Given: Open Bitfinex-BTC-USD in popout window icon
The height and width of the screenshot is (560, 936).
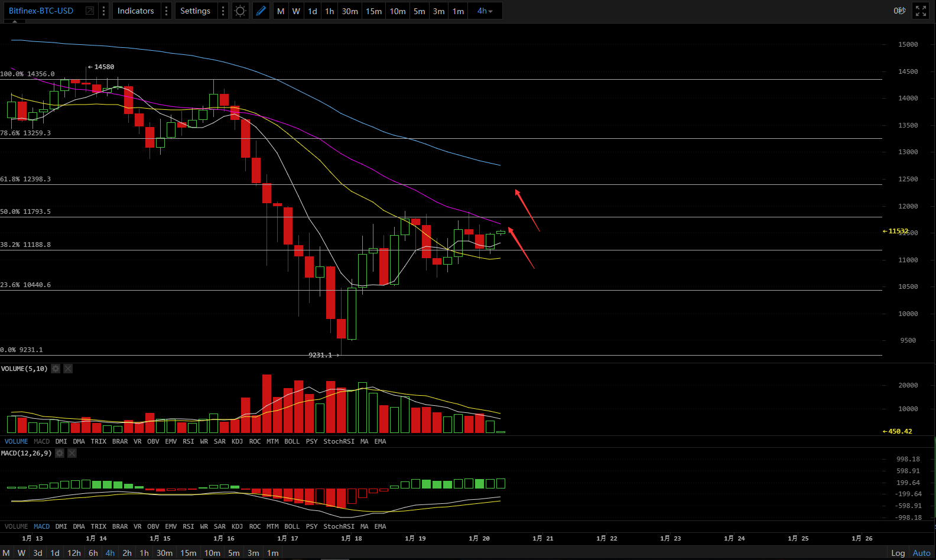Looking at the screenshot, I should (90, 11).
